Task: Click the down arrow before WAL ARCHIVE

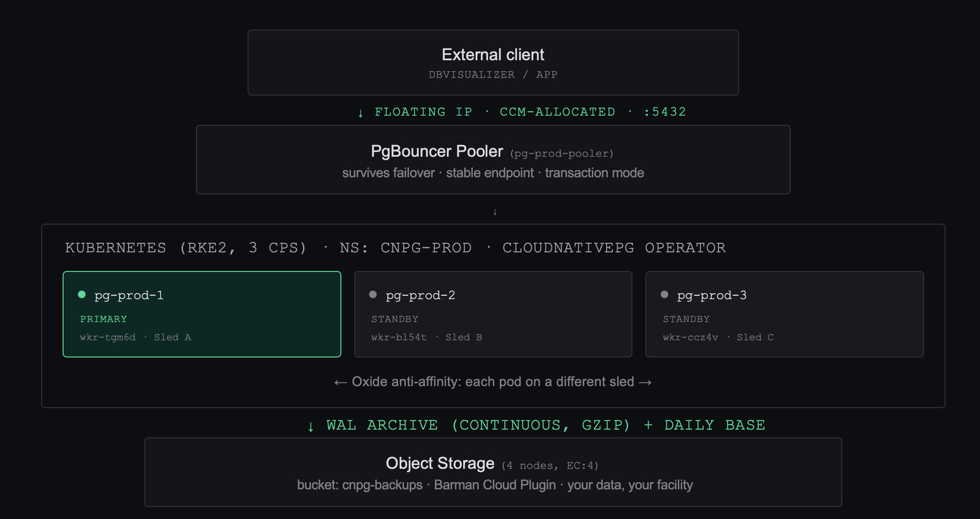Action: coord(311,426)
